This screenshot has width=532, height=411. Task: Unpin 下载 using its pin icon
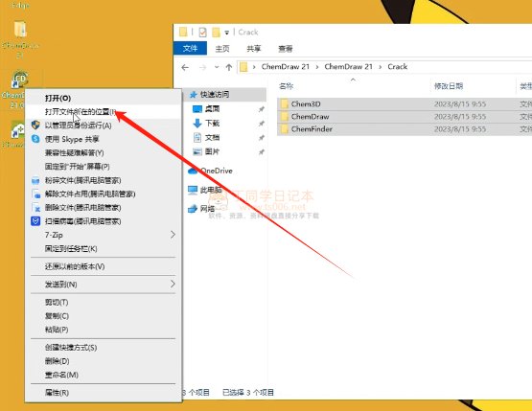click(x=262, y=124)
